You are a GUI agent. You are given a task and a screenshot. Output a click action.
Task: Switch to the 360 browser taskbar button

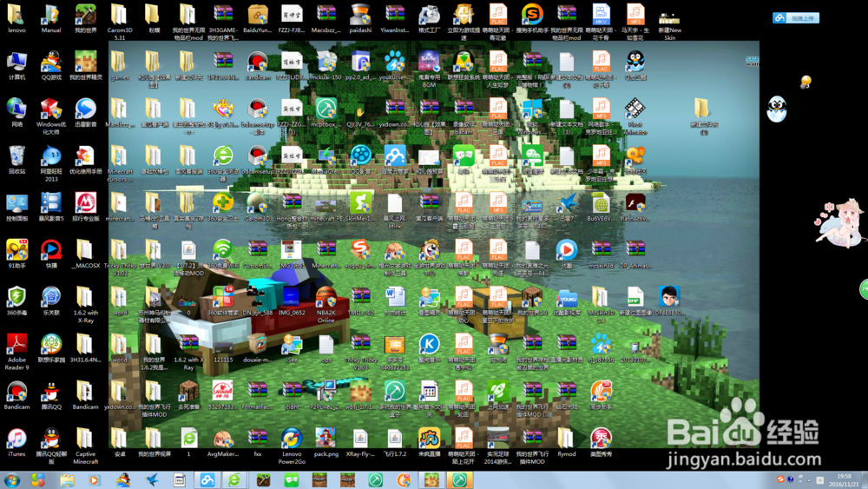pyautogui.click(x=234, y=480)
